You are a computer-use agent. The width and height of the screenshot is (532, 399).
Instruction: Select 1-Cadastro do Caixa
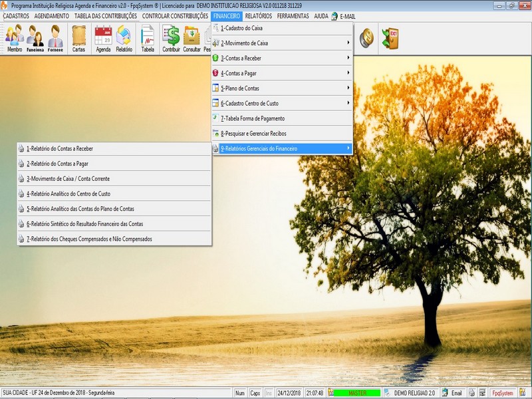click(282, 28)
